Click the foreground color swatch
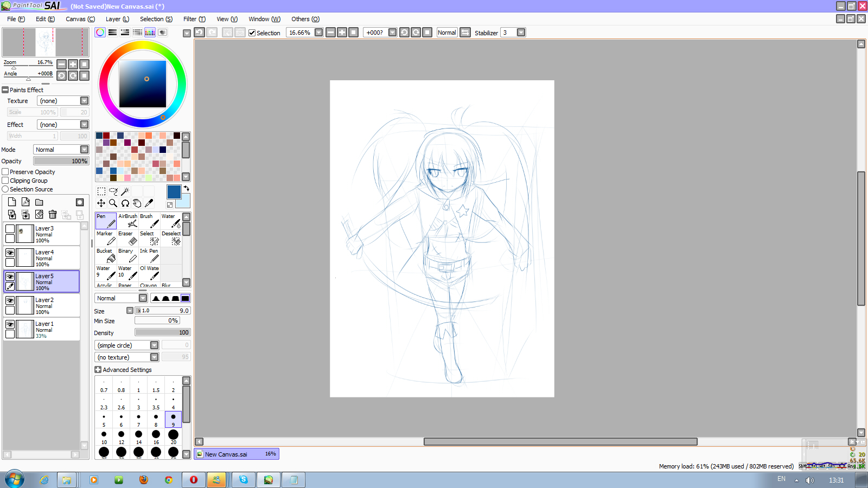Screen dimensions: 868x488 point(174,191)
